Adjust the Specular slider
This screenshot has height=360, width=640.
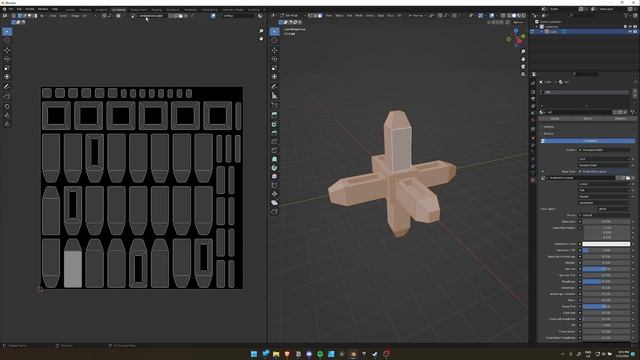606,269
